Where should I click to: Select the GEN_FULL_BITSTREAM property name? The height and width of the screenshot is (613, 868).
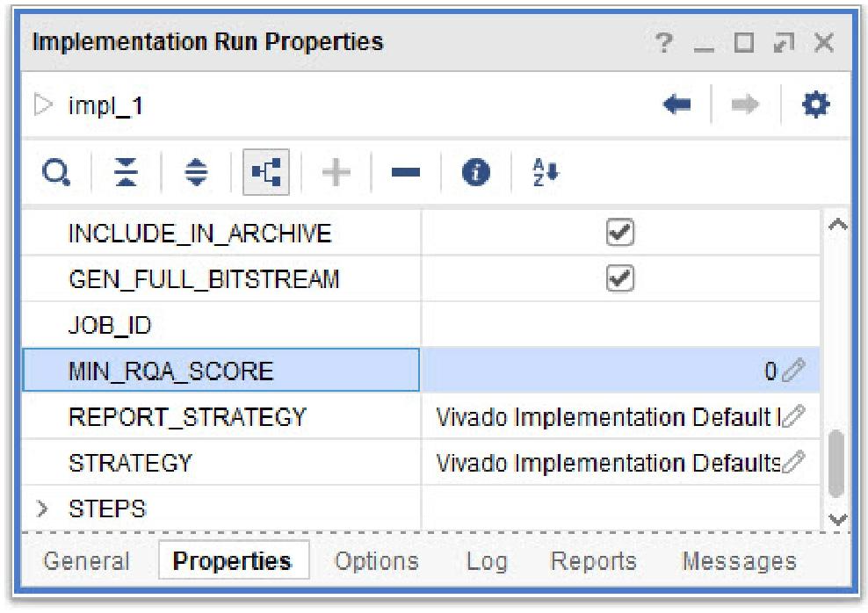[204, 279]
